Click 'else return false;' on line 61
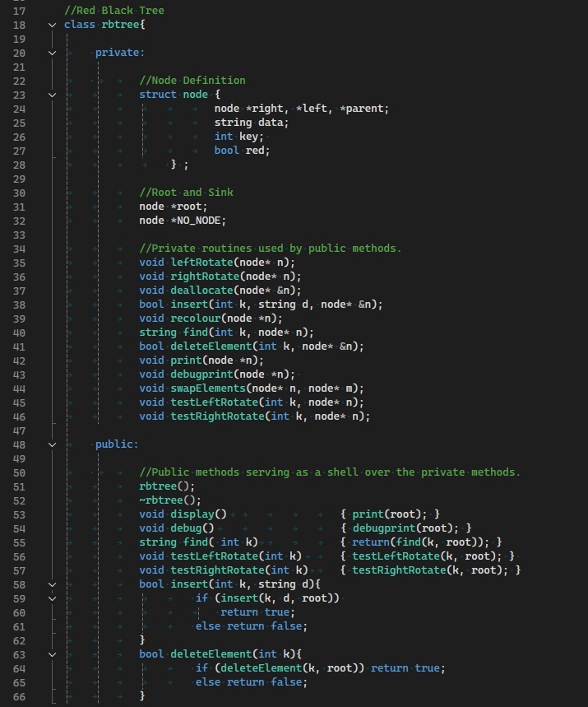The height and width of the screenshot is (707, 588). pyautogui.click(x=252, y=626)
